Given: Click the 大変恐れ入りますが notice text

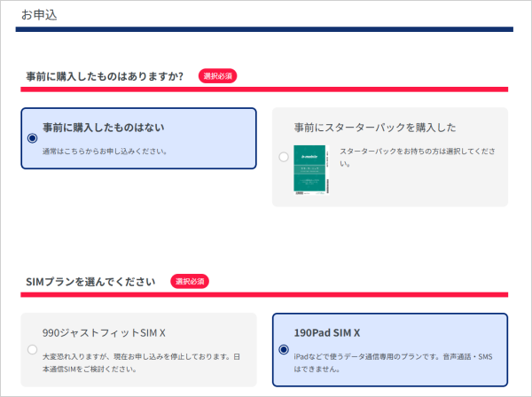Looking at the screenshot, I should coord(141,362).
